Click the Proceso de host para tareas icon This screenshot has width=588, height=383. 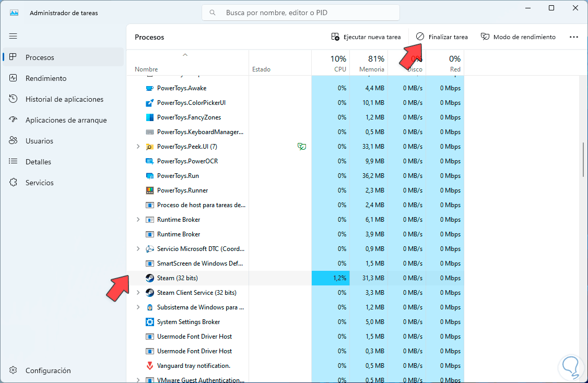pos(150,205)
